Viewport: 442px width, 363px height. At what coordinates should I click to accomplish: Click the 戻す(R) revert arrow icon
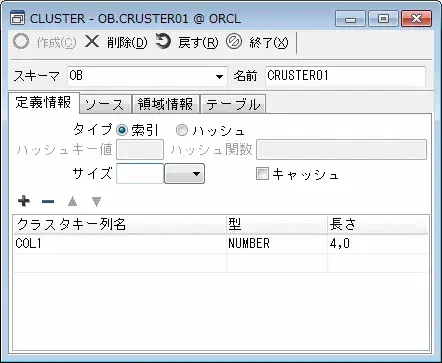[x=163, y=41]
